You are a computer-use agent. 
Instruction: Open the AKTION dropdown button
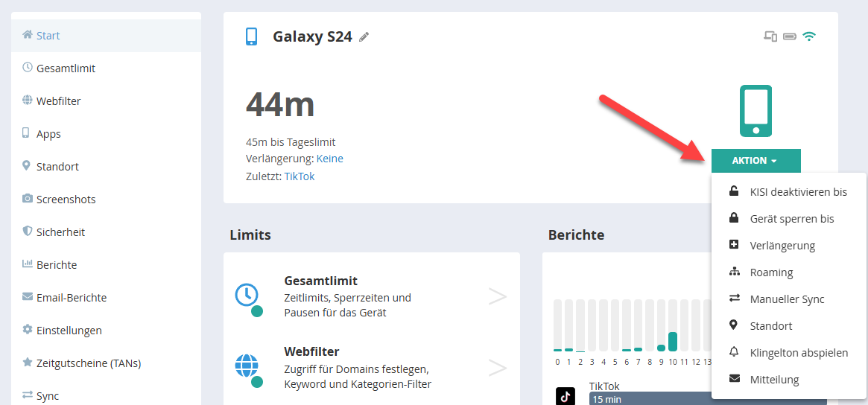coord(755,161)
